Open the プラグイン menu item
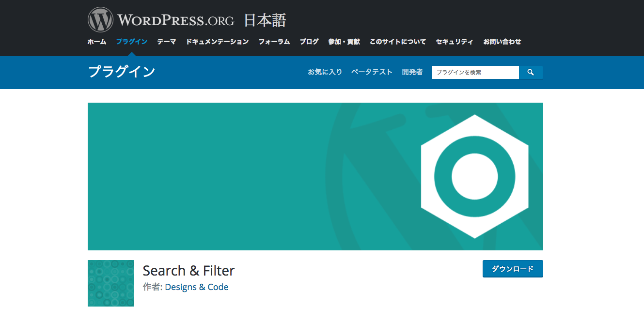644x323 pixels. tap(132, 42)
